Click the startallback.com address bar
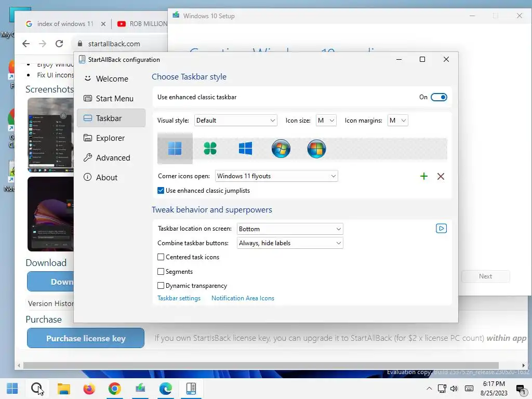 click(x=119, y=44)
